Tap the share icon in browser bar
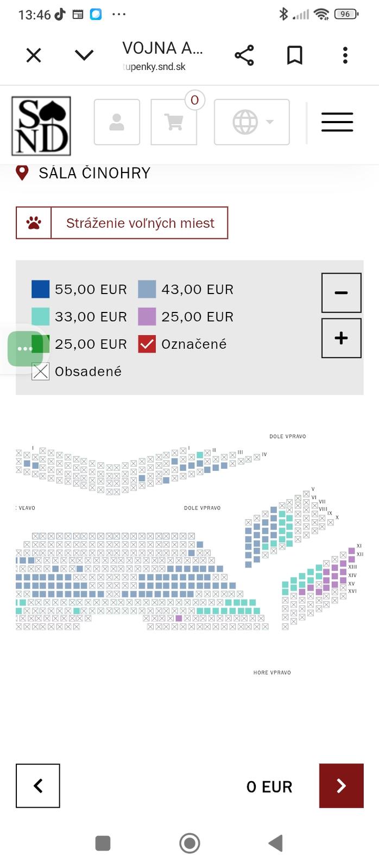Viewport: 379px width, 868px height. 244,55
